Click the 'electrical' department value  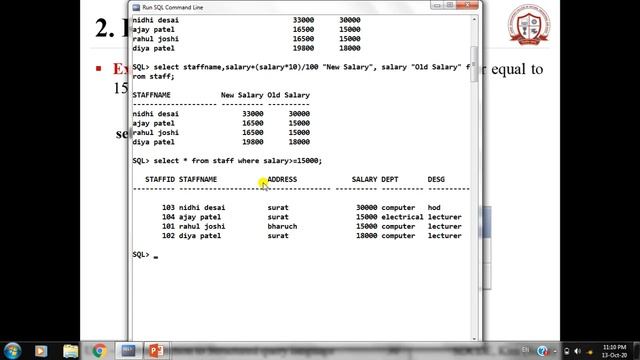click(402, 217)
